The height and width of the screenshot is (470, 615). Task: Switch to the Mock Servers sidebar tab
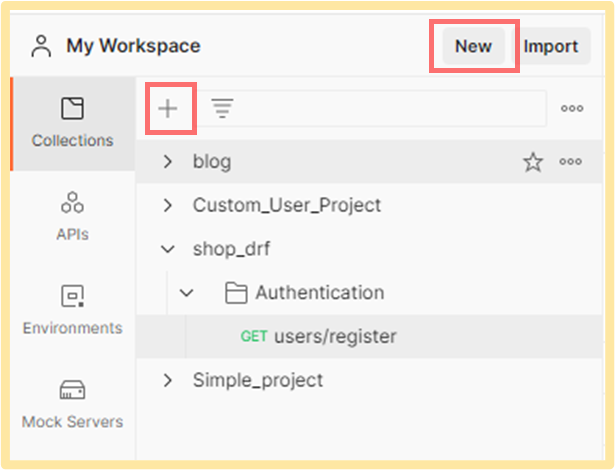pos(73,404)
